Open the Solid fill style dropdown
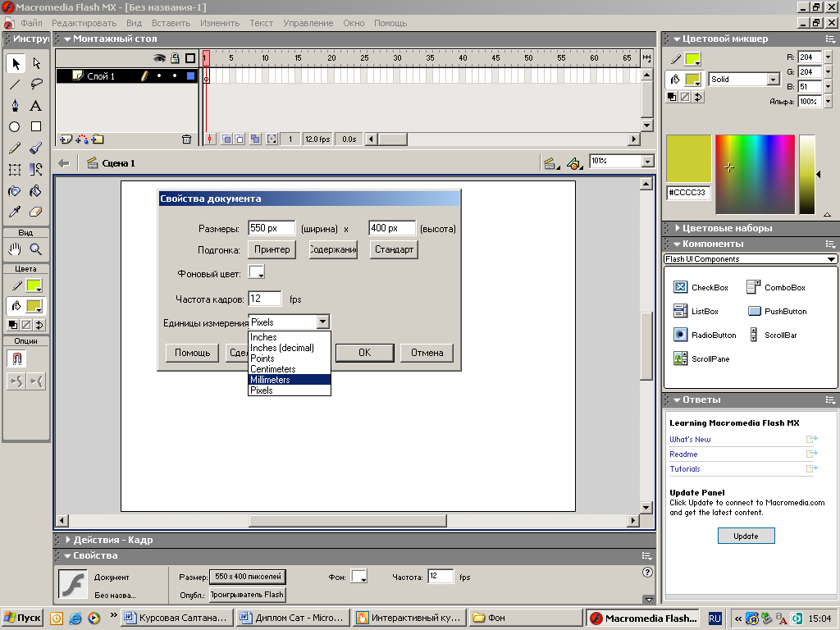The width and height of the screenshot is (840, 630). click(x=773, y=80)
